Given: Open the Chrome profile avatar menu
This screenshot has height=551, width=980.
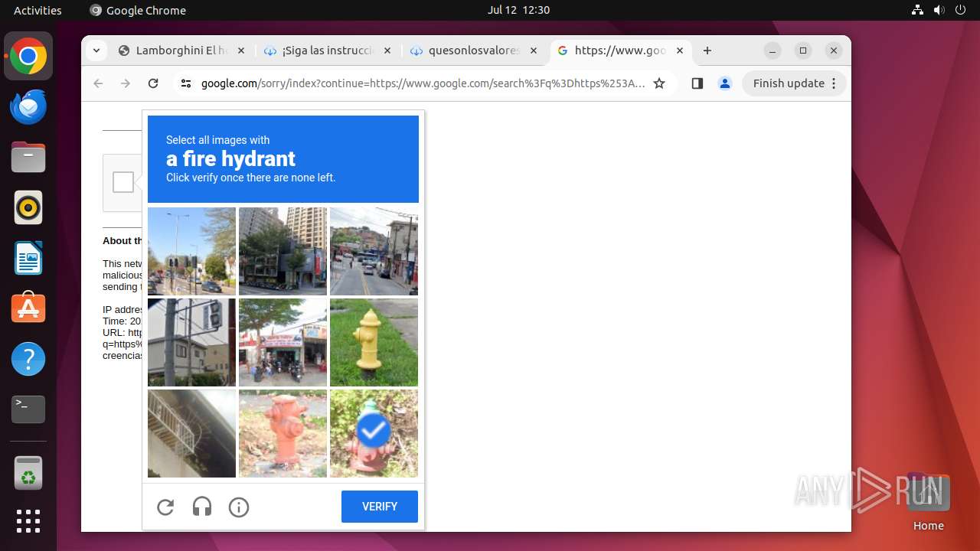Looking at the screenshot, I should 725,83.
